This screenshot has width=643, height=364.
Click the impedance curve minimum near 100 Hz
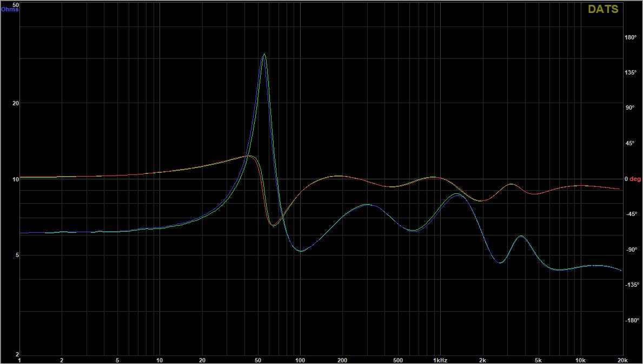[x=301, y=251]
